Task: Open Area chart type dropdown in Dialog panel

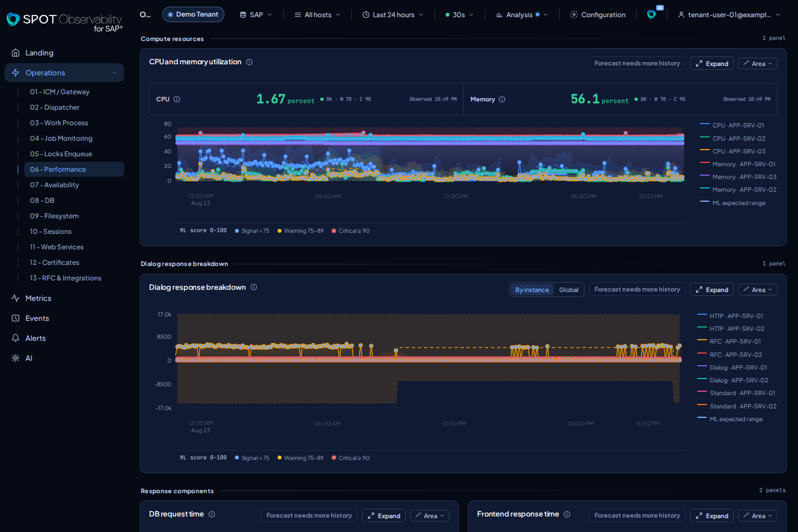Action: click(x=758, y=290)
